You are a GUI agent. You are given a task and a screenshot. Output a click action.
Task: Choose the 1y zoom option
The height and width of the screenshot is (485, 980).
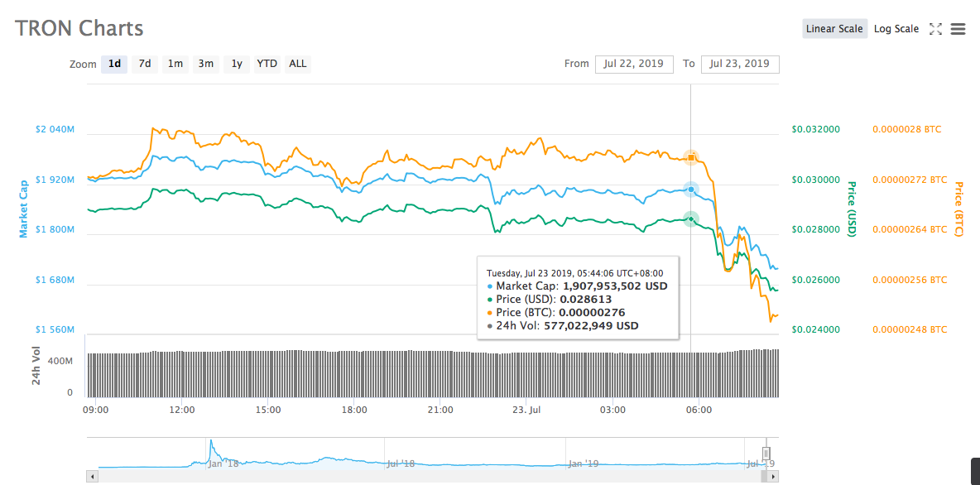(237, 64)
